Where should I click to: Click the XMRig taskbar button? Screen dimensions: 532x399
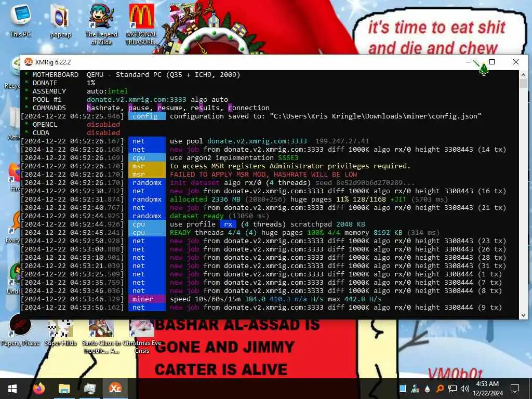tap(115, 389)
